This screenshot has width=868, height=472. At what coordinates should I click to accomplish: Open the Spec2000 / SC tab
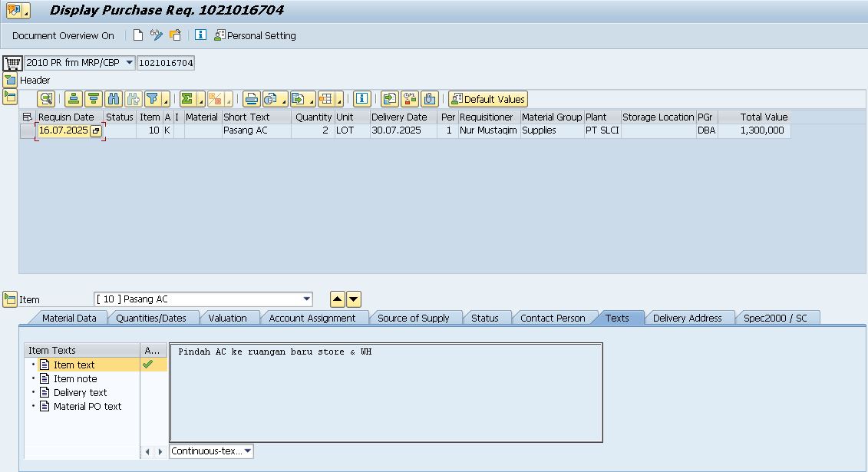pos(775,319)
